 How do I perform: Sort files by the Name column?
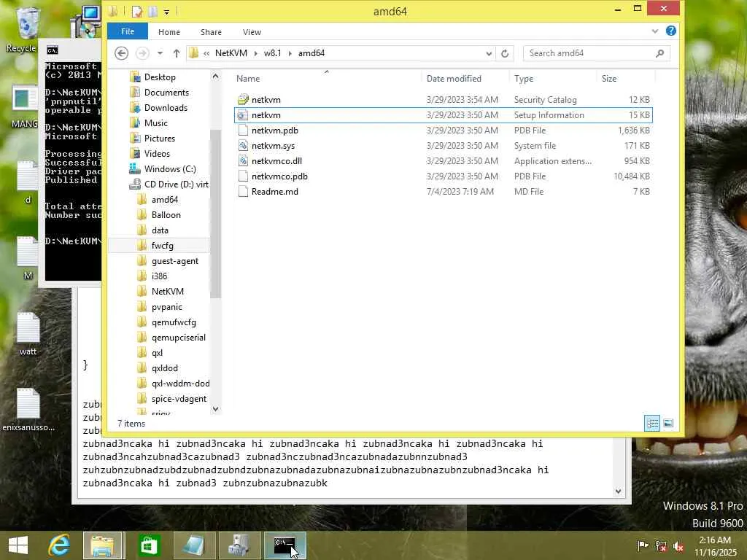coord(248,79)
